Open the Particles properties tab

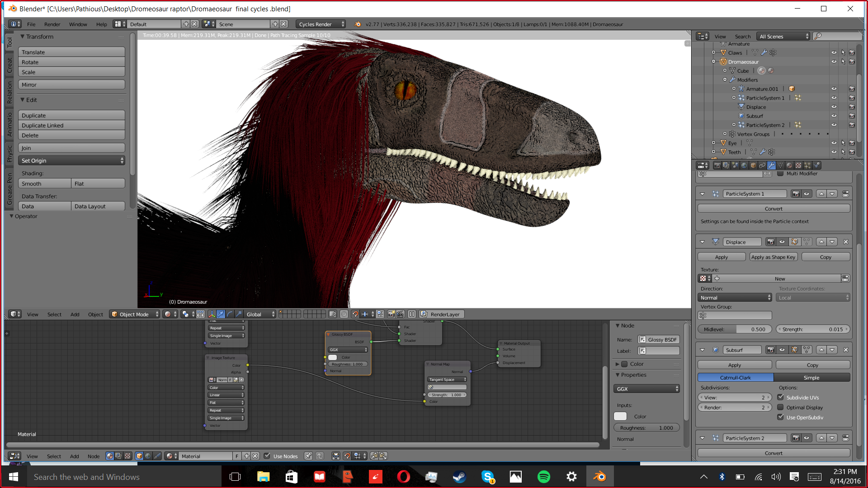(x=807, y=165)
